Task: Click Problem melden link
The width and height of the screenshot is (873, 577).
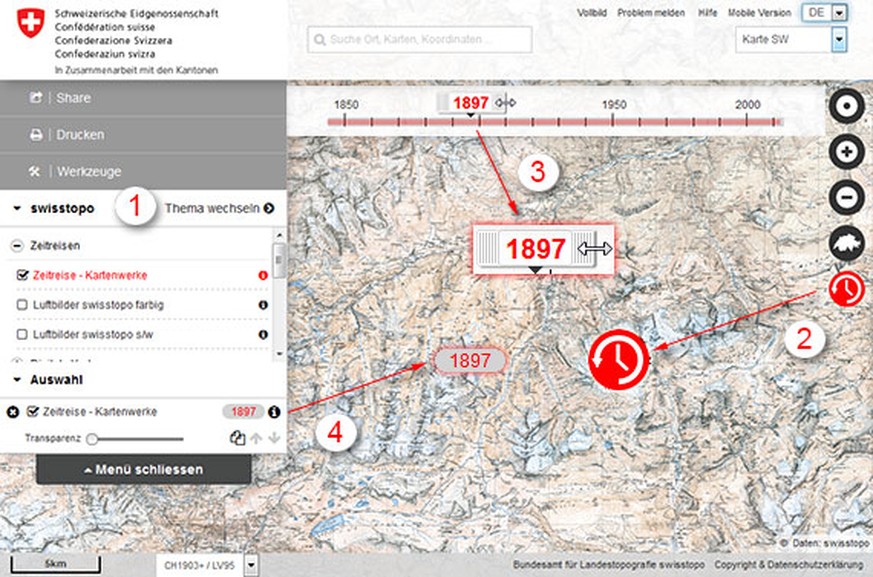Action: coord(651,12)
